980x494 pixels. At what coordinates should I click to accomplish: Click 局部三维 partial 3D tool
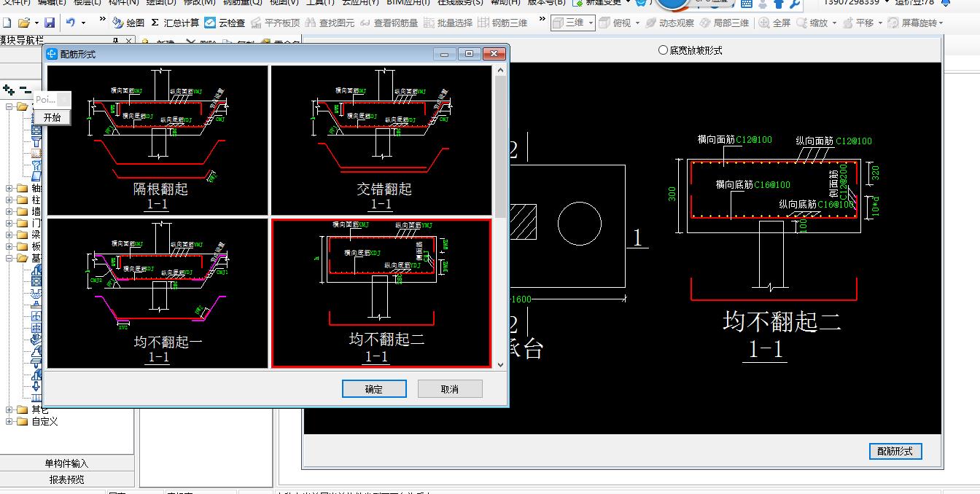(x=724, y=23)
